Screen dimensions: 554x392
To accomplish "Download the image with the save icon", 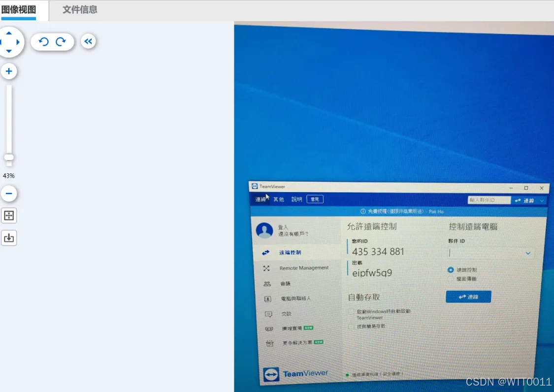I will coord(9,238).
